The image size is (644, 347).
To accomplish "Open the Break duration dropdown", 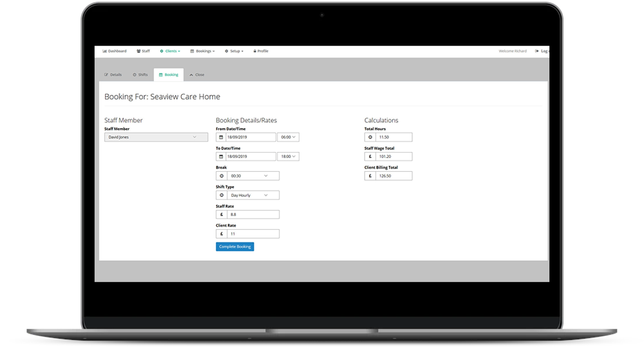I will tap(252, 176).
